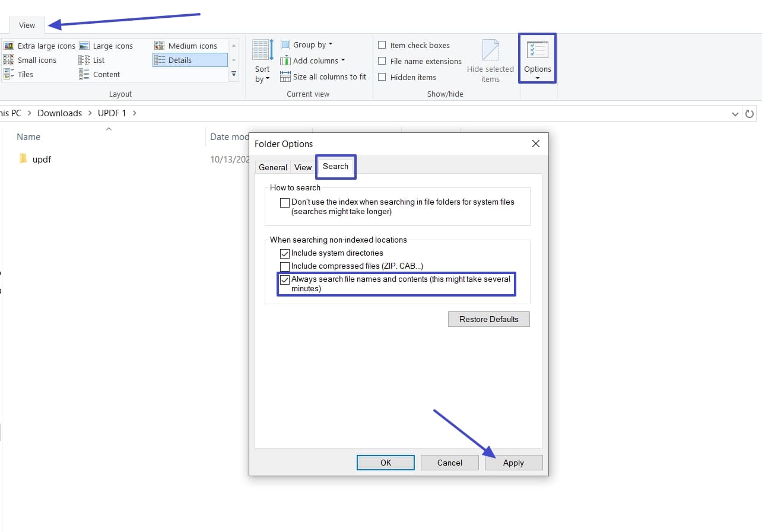Enable Include compressed files (ZIP, CAB...)

pos(285,266)
